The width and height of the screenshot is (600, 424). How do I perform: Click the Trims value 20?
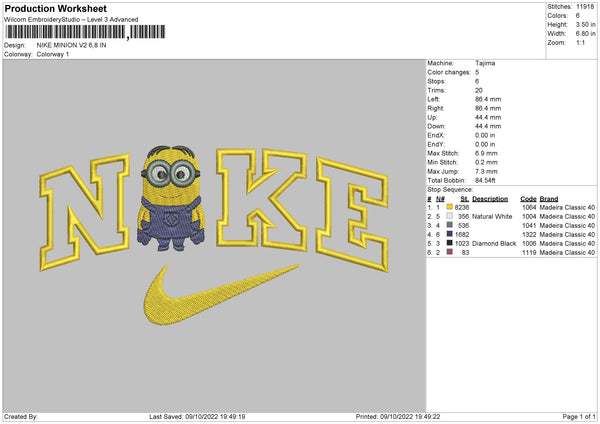point(479,90)
